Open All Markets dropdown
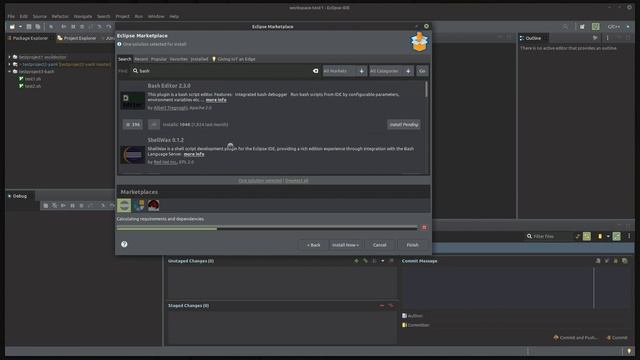640x360 pixels. click(x=344, y=71)
